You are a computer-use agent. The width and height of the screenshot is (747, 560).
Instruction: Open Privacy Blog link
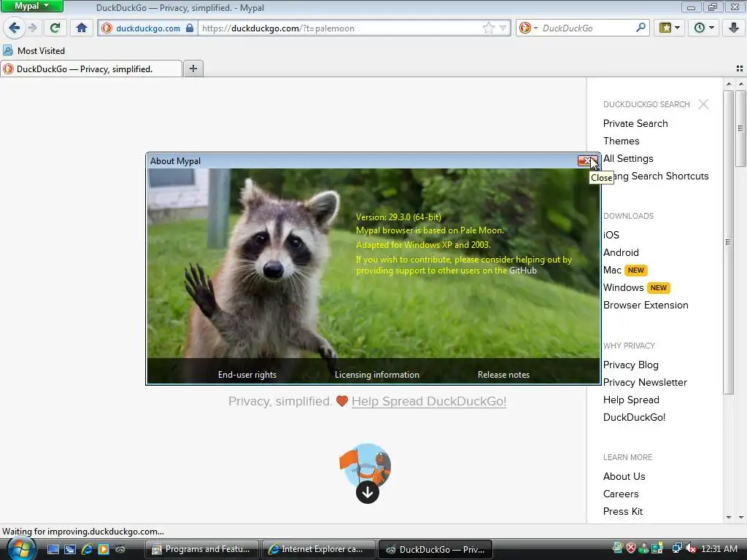pos(631,365)
